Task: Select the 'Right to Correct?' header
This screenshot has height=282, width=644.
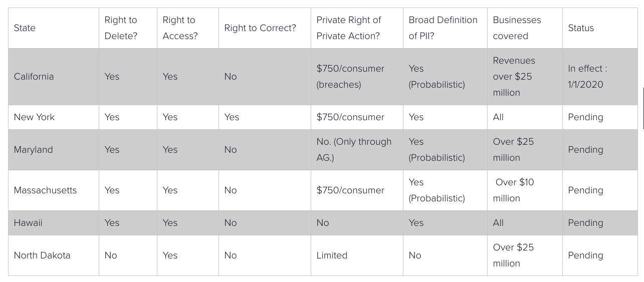Action: click(x=265, y=28)
